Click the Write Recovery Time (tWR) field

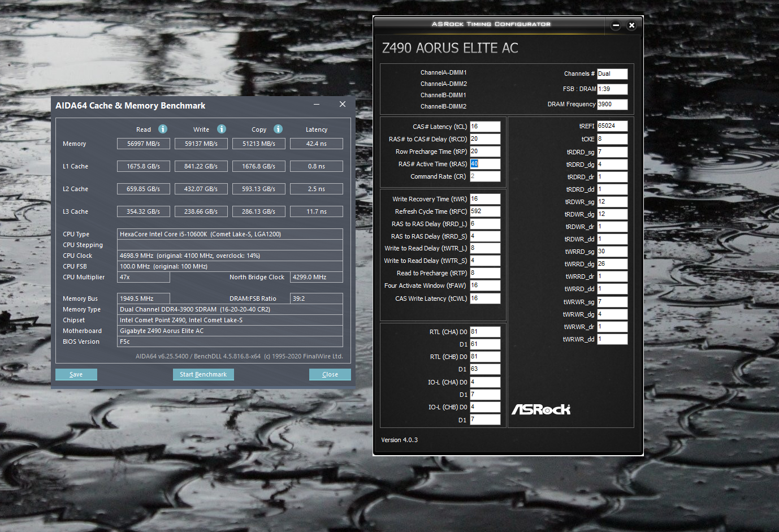485,199
